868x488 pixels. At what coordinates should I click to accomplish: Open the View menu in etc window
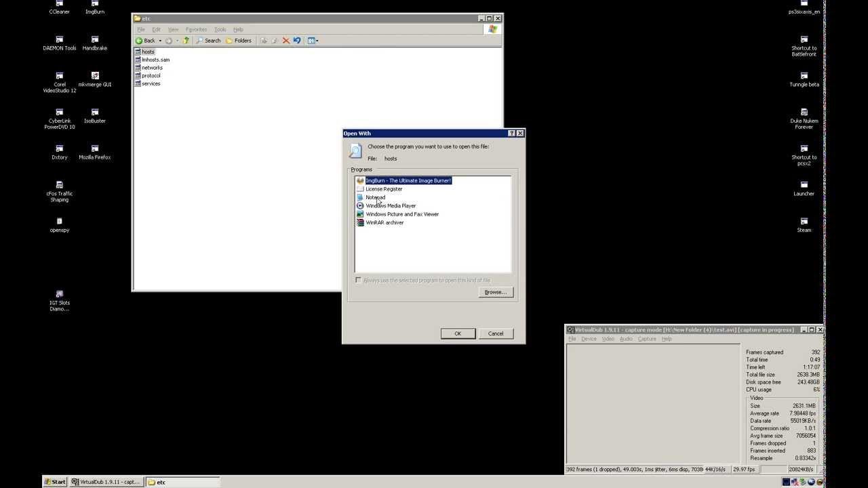(173, 30)
